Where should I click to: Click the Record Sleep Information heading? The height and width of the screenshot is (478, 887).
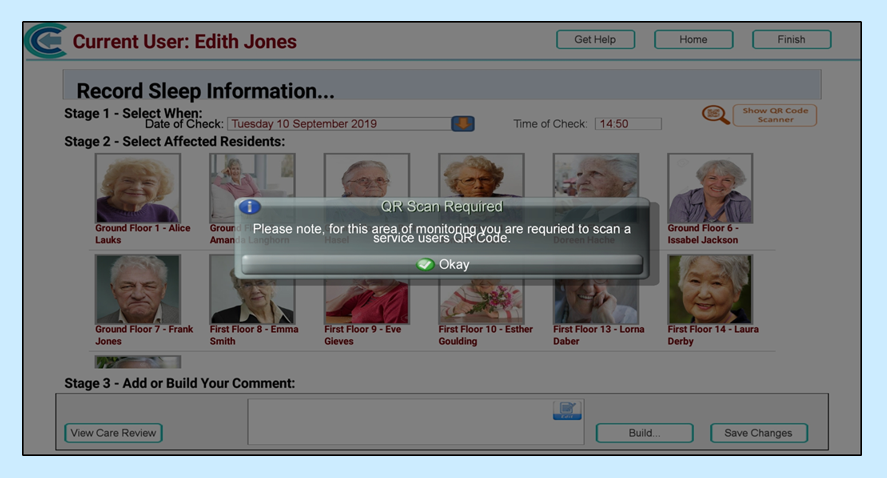(205, 91)
